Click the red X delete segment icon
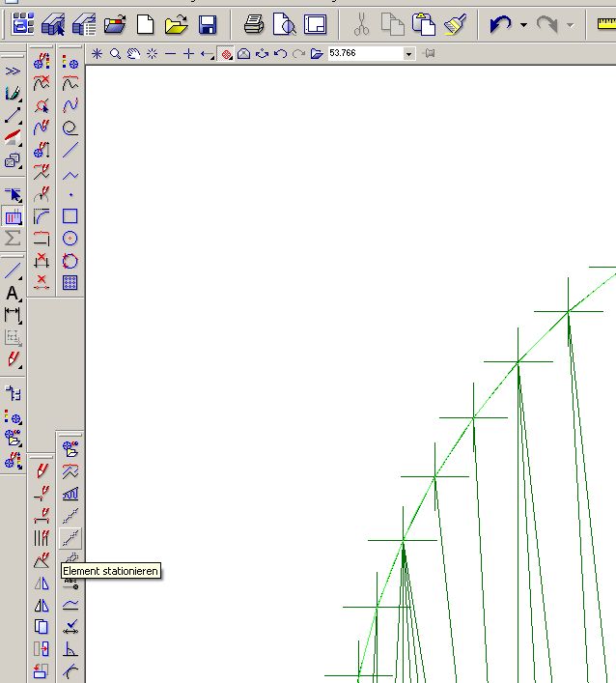 click(42, 282)
